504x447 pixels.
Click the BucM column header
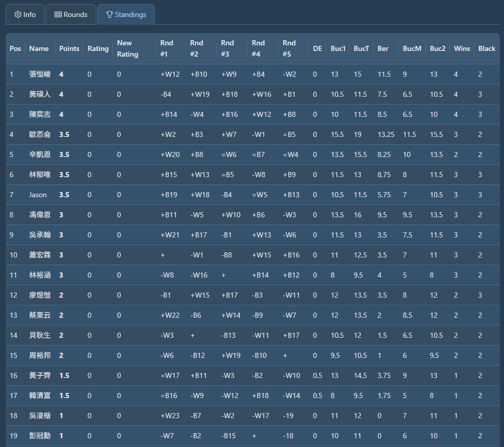click(x=412, y=48)
